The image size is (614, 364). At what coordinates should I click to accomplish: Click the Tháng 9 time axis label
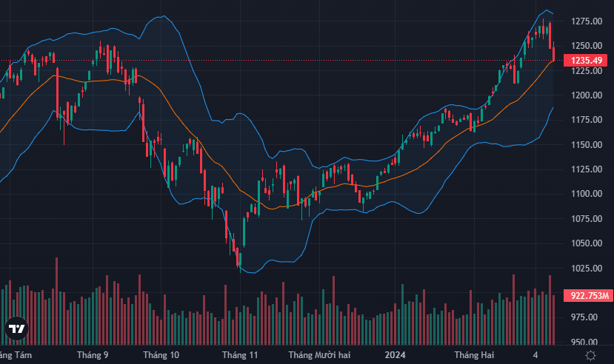[x=93, y=355]
